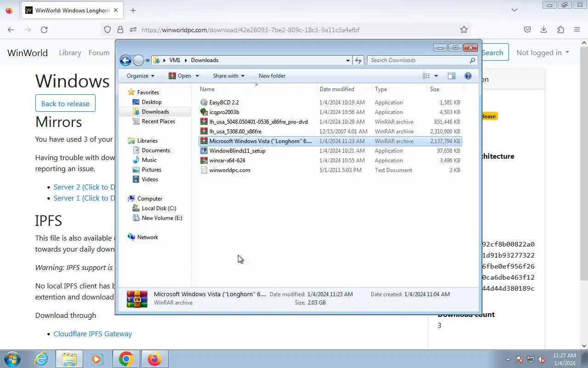Viewport: 588px width, 368px height.
Task: Click the Refresh button next to address bar
Action: click(x=359, y=60)
